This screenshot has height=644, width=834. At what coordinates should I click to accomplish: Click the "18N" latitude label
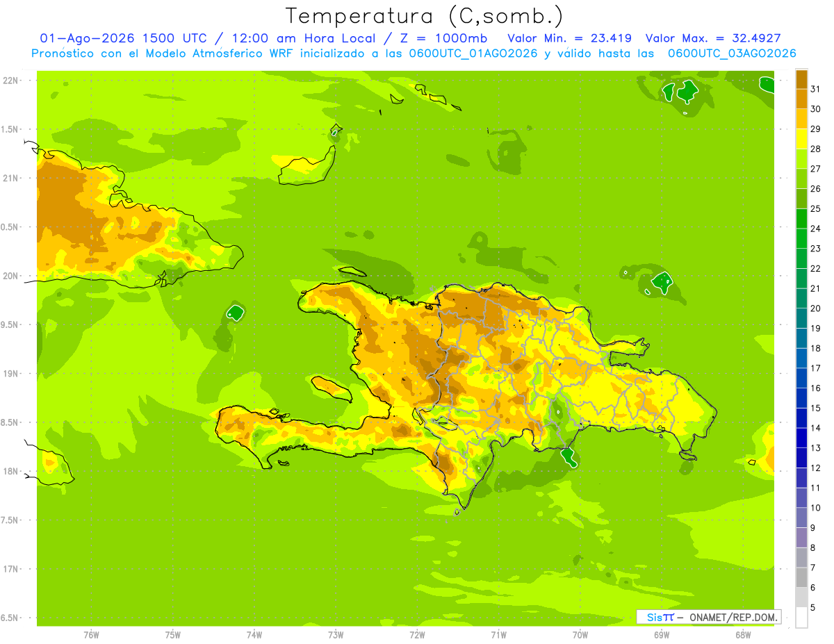[11, 471]
